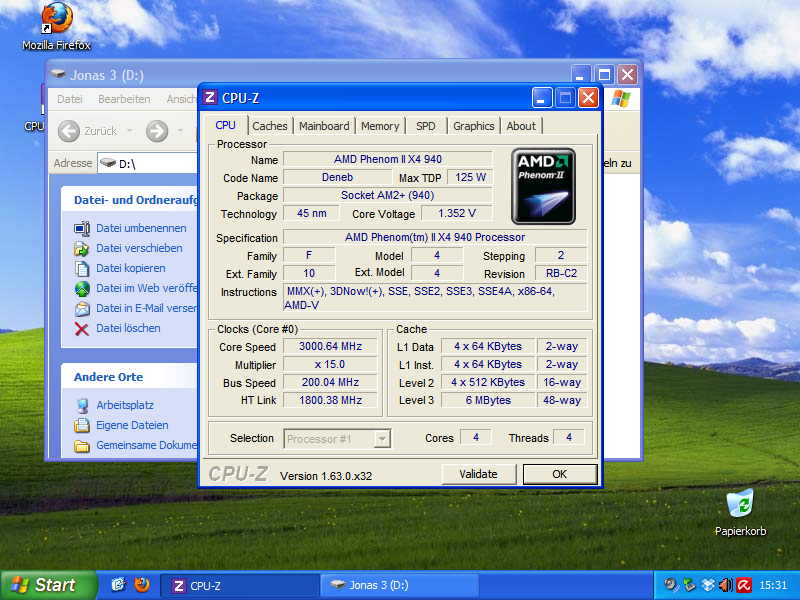Switch to the Caches tab
The height and width of the screenshot is (600, 800).
pyautogui.click(x=270, y=126)
